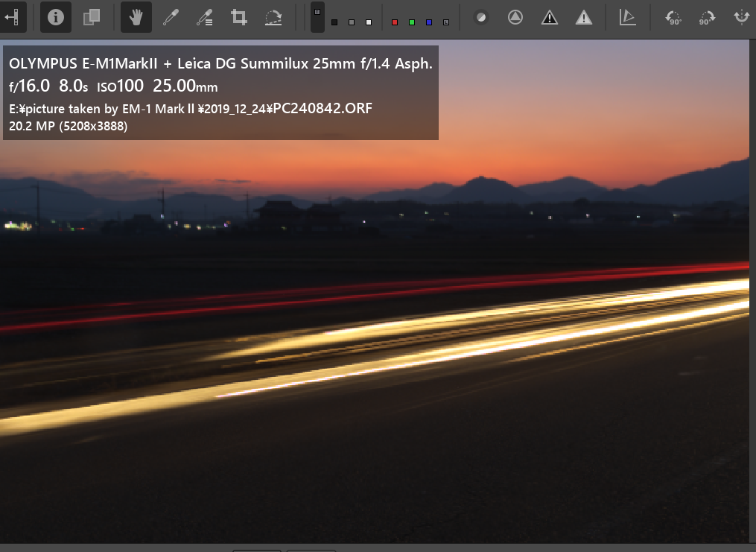Toggle clipped highlights warning indicator
The image size is (756, 552).
584,17
